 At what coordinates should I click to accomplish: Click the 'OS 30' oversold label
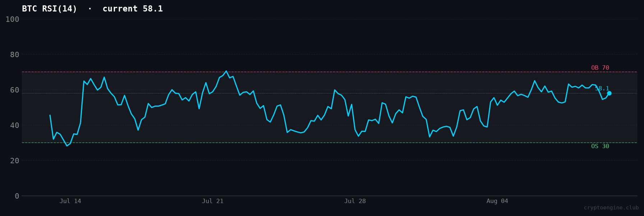pos(600,146)
